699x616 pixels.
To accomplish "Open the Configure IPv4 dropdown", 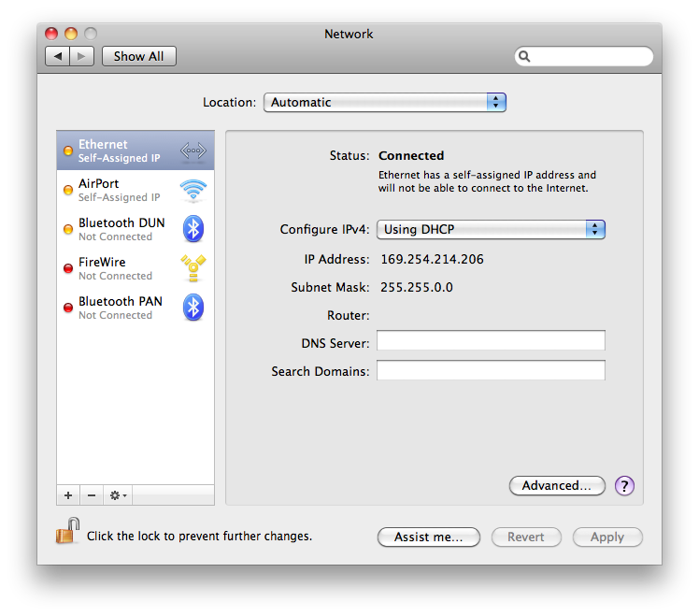I will [x=491, y=229].
